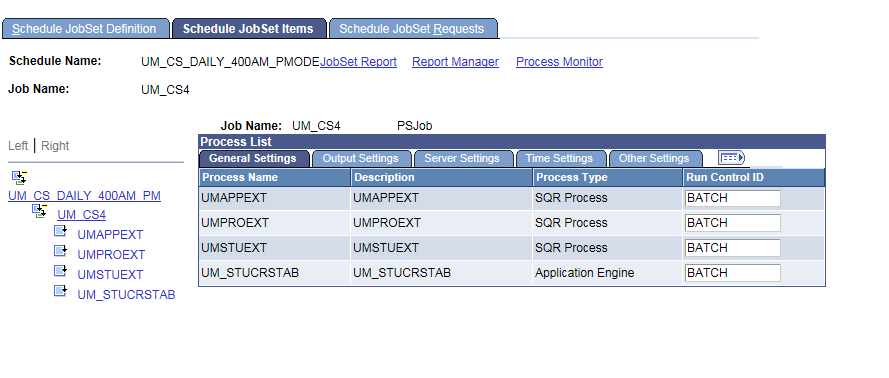Open the Output Settings tab
Viewport: 889px width, 378px height.
pos(361,159)
